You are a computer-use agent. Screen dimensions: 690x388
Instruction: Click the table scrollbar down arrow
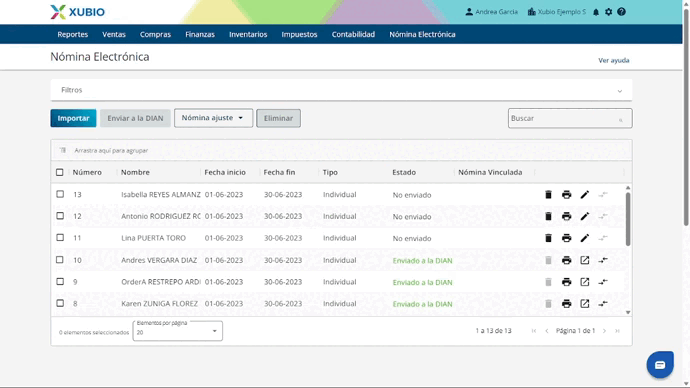[x=628, y=312]
